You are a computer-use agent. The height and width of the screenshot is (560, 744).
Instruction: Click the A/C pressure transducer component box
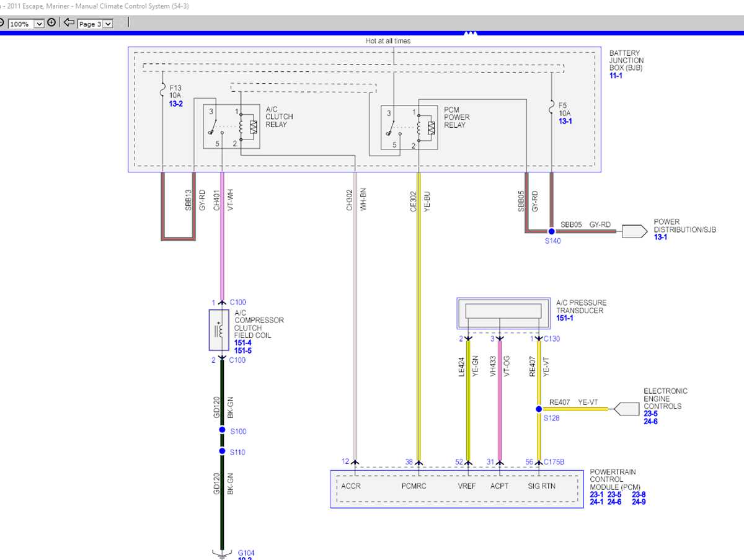pos(503,313)
